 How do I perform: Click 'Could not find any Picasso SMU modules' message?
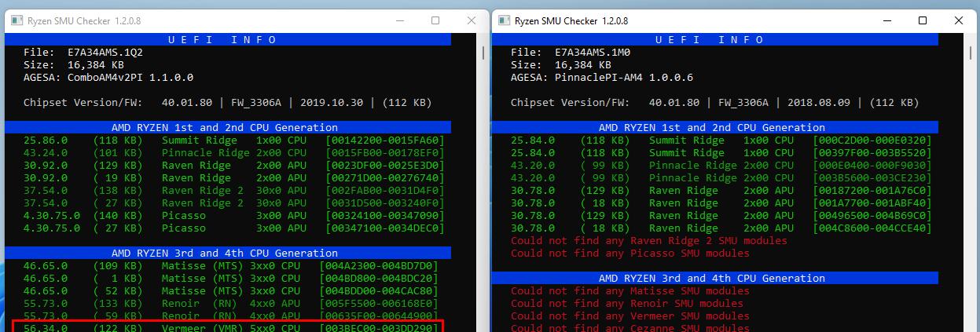coord(630,254)
